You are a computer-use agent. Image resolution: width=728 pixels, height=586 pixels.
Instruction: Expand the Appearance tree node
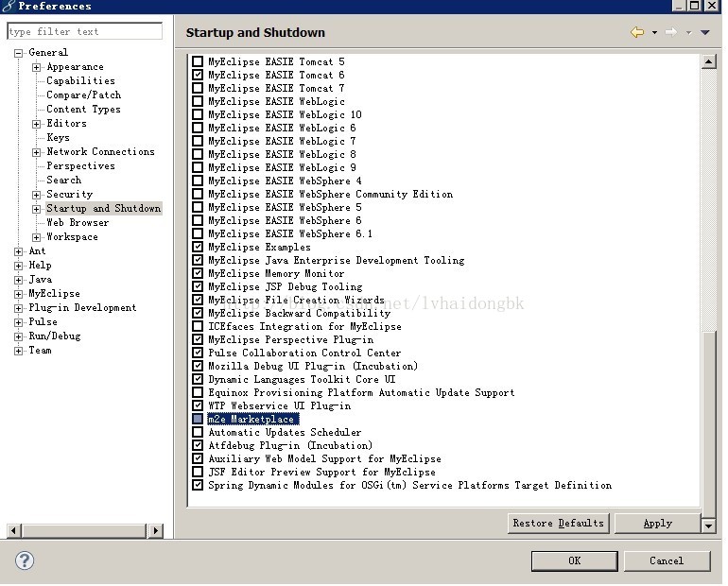point(36,67)
